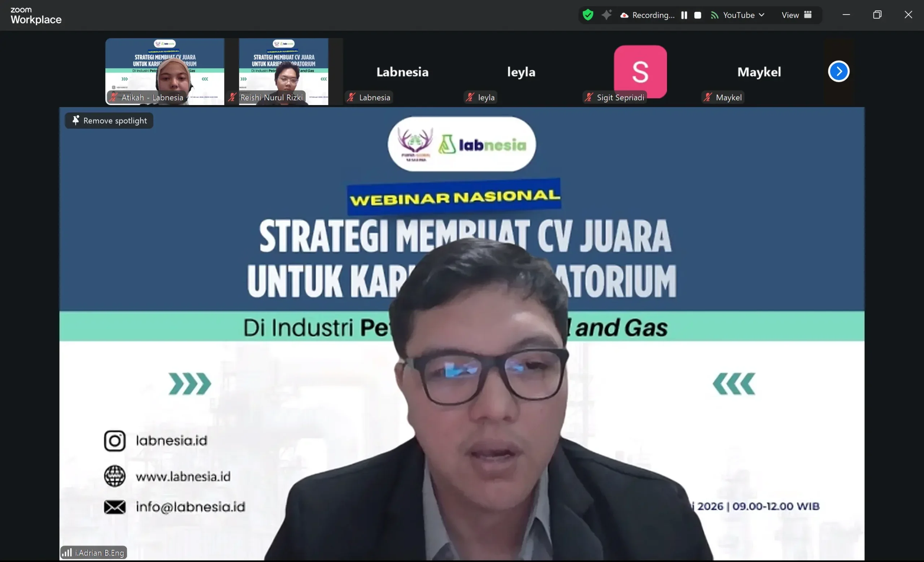Click the muted microphone icon on Atikah's tile

pyautogui.click(x=114, y=97)
